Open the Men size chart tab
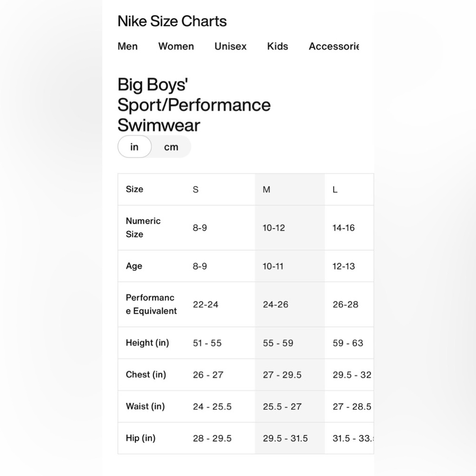Viewport: 476px width, 476px height. [x=128, y=46]
